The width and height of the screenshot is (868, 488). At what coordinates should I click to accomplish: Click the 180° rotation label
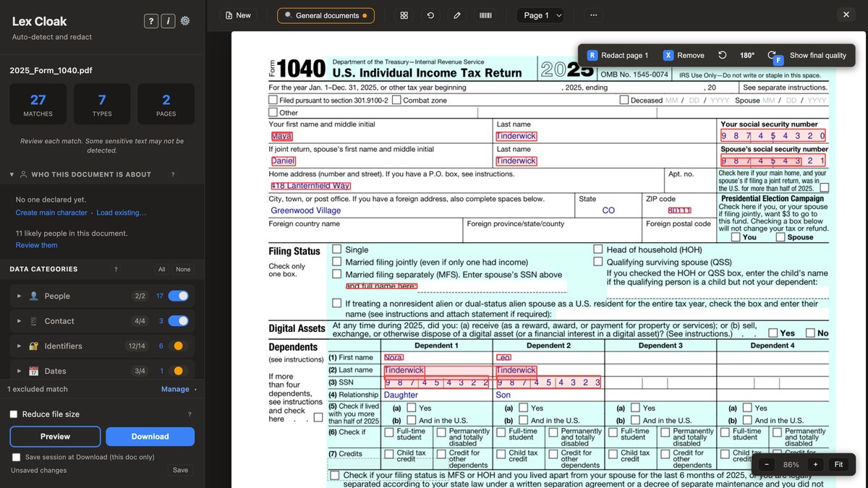[x=747, y=55]
